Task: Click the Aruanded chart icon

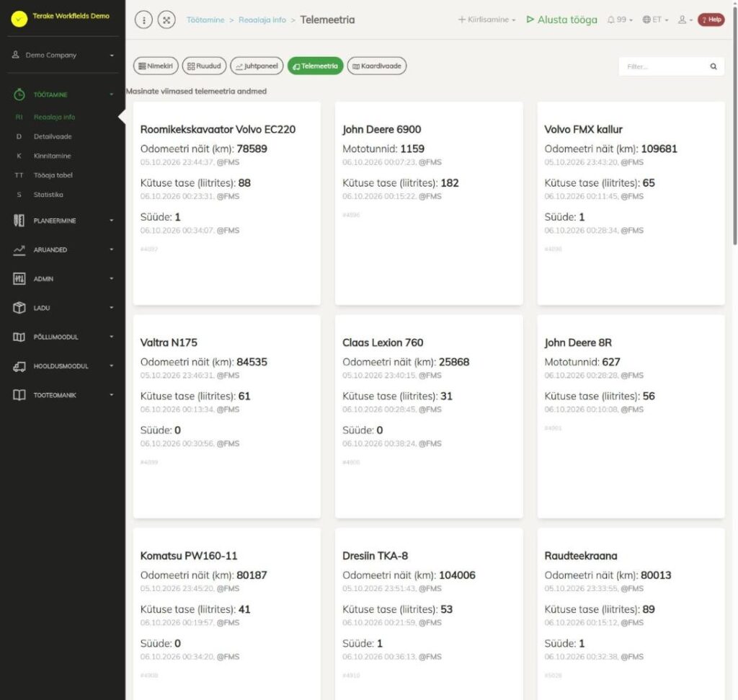Action: pos(19,250)
